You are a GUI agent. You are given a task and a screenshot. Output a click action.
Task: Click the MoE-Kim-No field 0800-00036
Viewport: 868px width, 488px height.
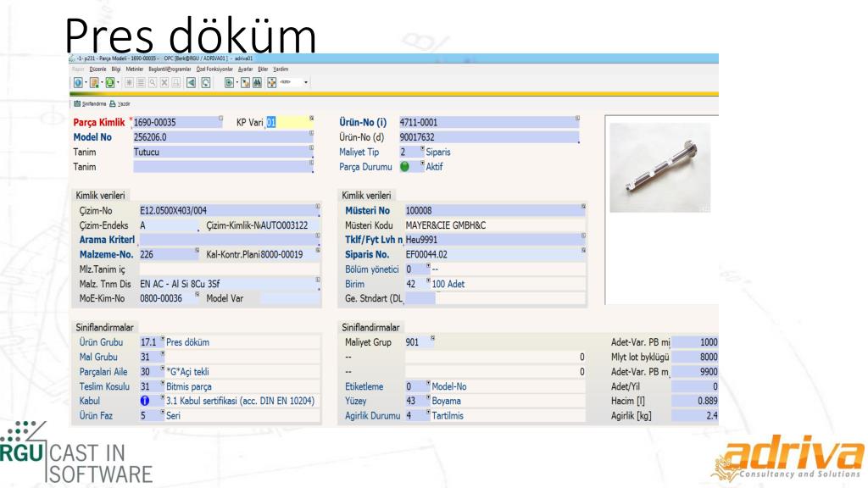[x=169, y=298]
